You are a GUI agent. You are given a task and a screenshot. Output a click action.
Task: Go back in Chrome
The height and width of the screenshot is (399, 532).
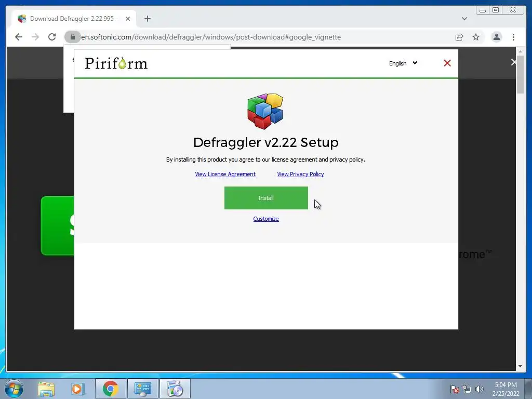[x=19, y=37]
